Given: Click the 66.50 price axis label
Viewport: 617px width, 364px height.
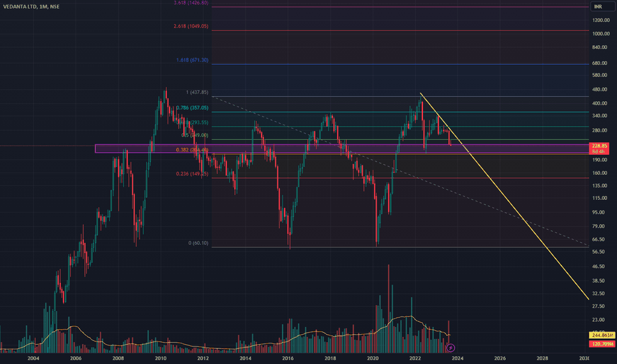Looking at the screenshot, I should [x=598, y=240].
